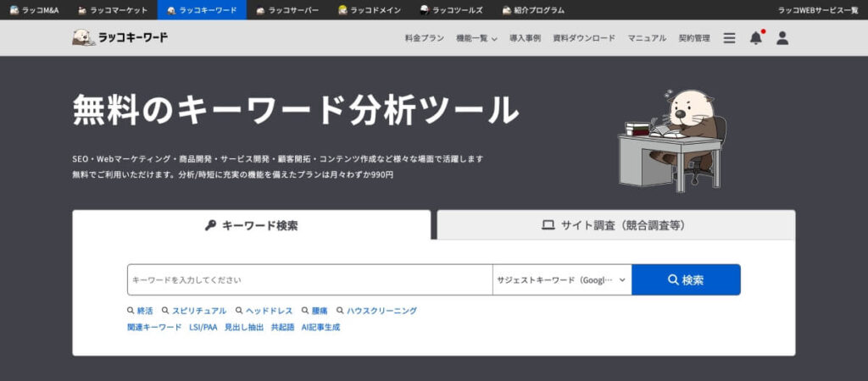Open ラッコM&A in the top bar
Image resolution: width=868 pixels, height=381 pixels.
coord(34,10)
